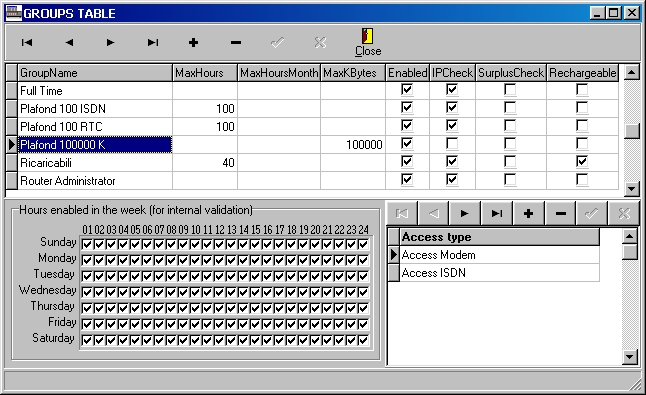Go to first record in groups navigator
Viewport: 646px width, 395px height.
[x=27, y=42]
